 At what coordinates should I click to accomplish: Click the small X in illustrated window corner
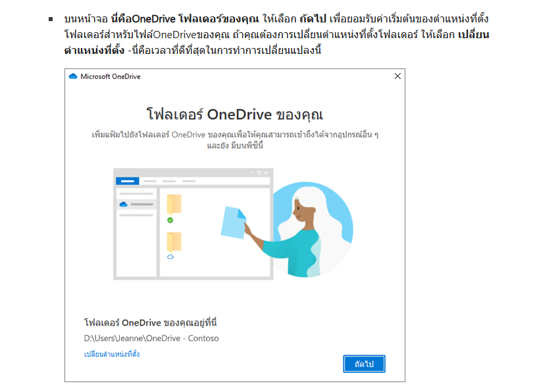tap(267, 173)
